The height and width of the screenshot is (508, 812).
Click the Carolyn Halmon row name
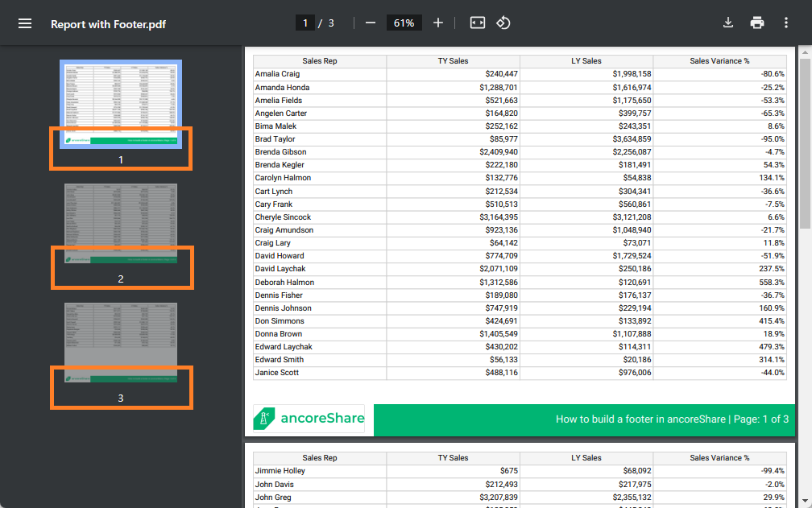283,178
